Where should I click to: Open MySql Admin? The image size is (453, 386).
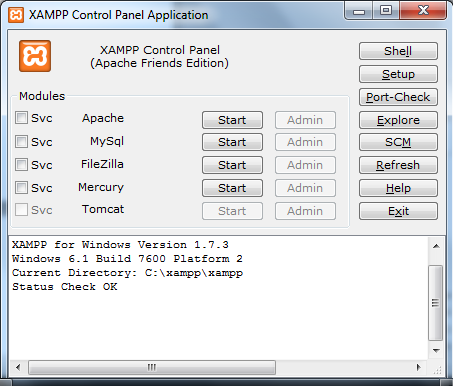(305, 142)
